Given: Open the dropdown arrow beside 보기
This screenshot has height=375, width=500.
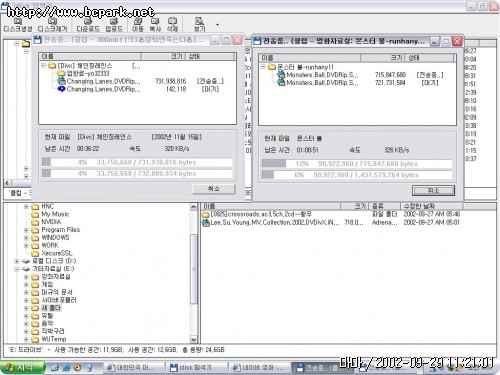Looking at the screenshot, I should (x=217, y=25).
